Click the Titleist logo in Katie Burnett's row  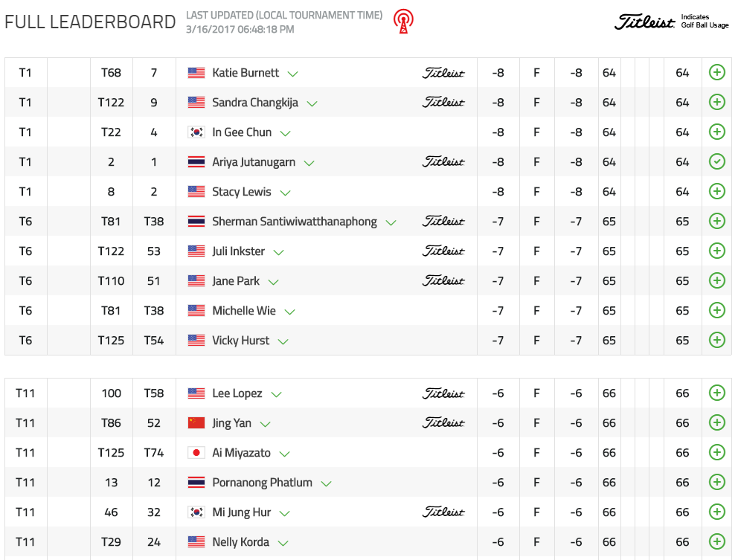click(443, 73)
